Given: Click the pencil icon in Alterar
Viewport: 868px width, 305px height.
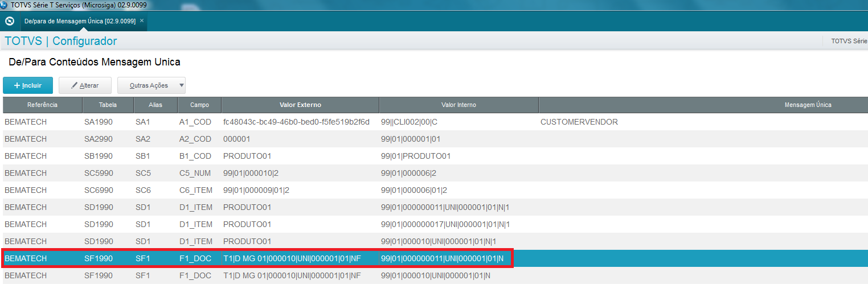Looking at the screenshot, I should coord(74,85).
